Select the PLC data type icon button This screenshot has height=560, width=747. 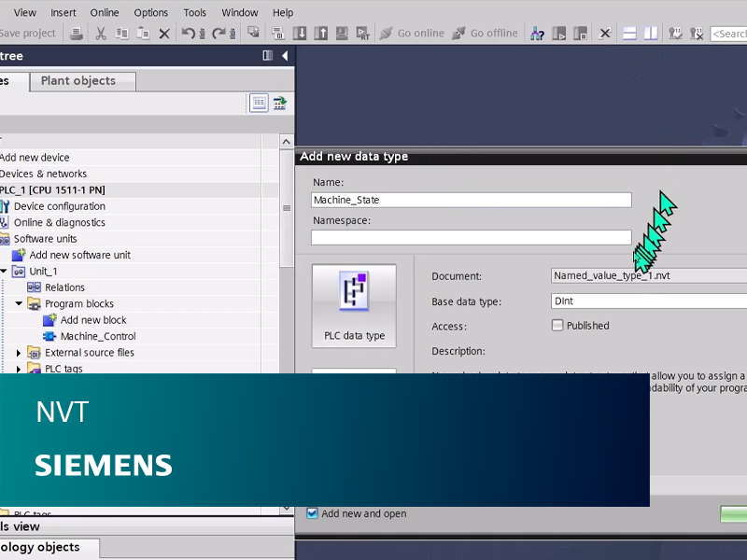tap(354, 306)
